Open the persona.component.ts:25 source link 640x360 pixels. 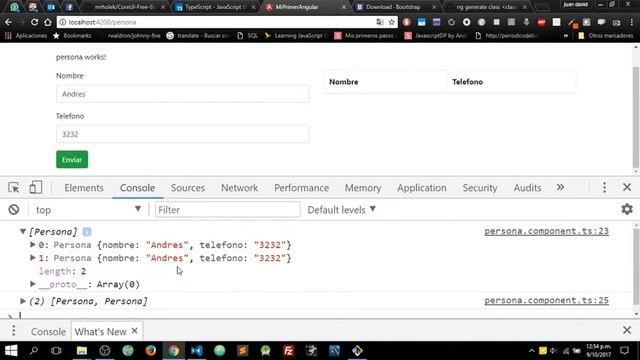click(546, 300)
